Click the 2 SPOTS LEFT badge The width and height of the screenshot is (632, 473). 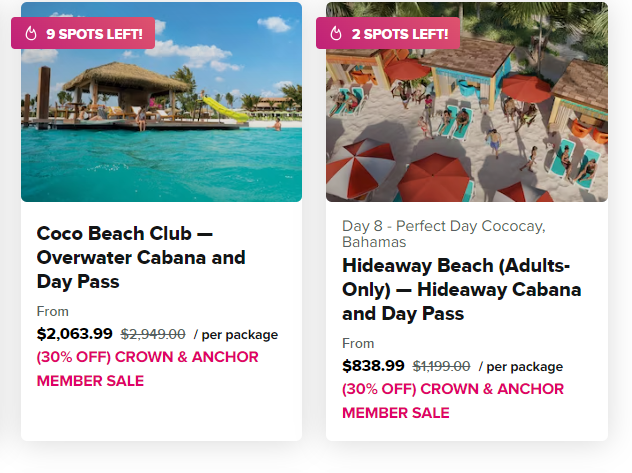(388, 33)
